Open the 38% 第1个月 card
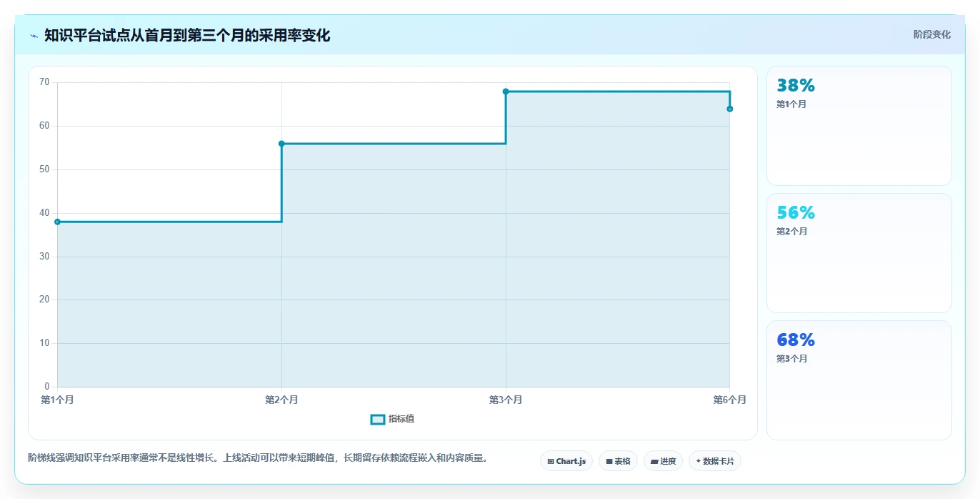 [859, 126]
